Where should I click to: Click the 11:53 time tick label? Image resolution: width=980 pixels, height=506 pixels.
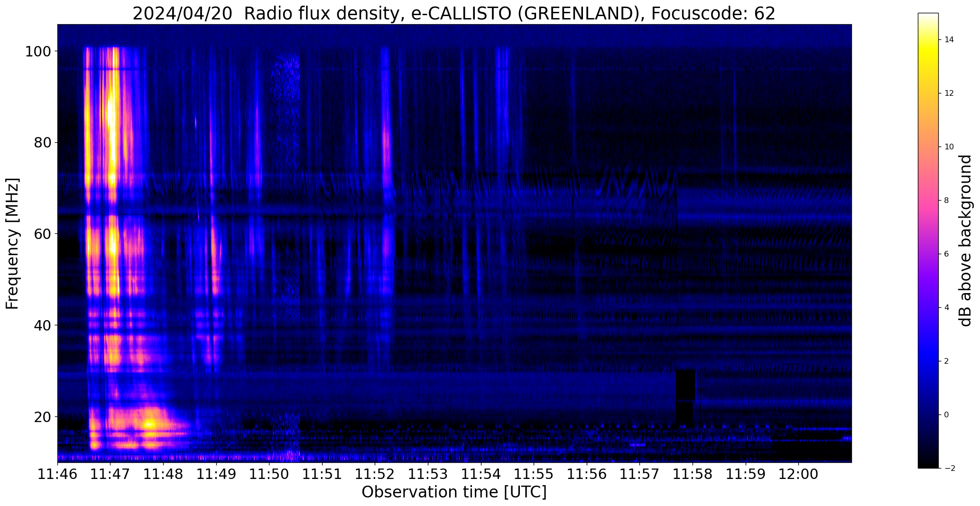[428, 474]
